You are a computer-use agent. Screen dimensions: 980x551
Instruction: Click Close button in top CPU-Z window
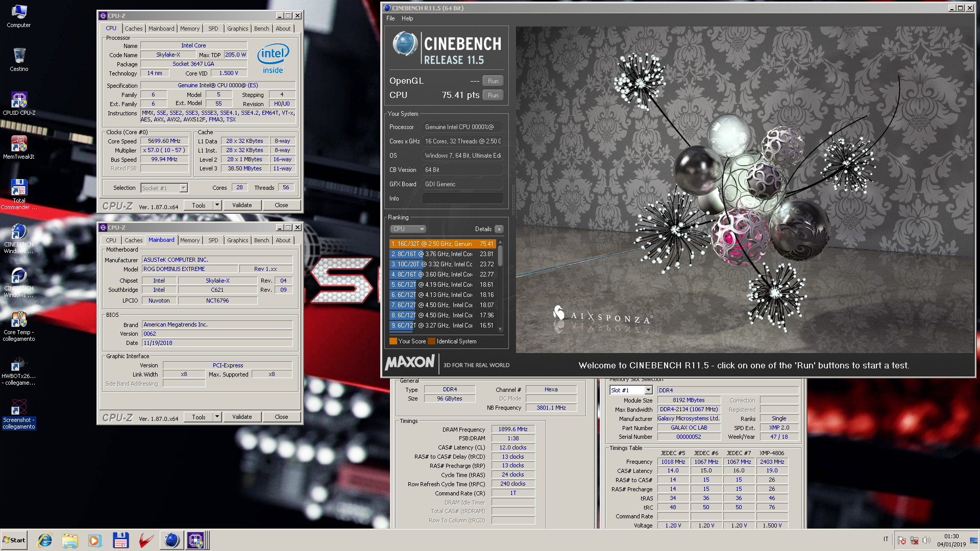point(281,205)
